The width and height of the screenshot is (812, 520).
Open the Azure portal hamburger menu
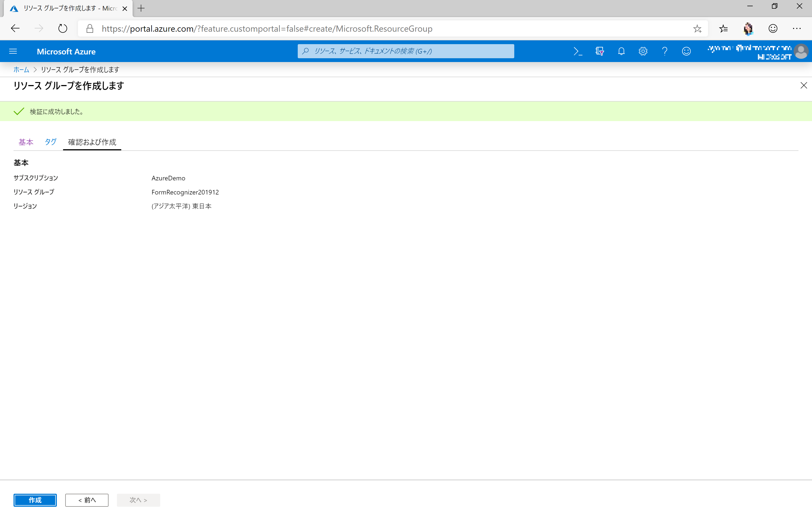tap(13, 51)
